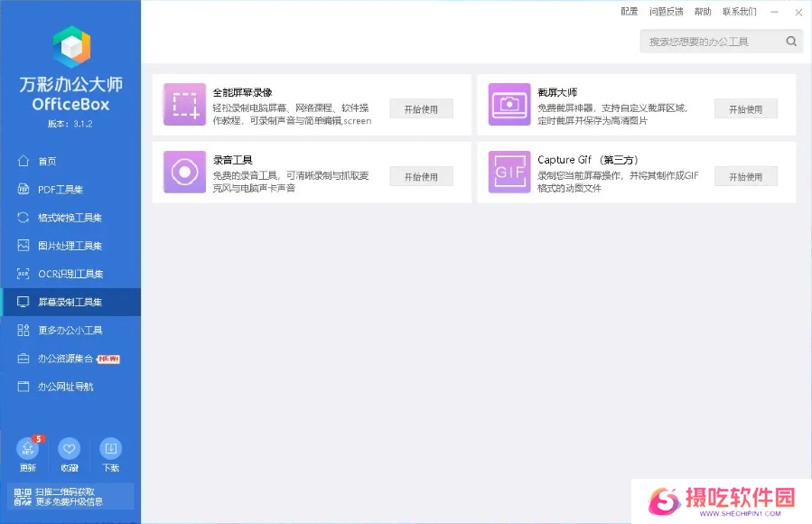Open the 问题反馈 feedback link

click(666, 12)
